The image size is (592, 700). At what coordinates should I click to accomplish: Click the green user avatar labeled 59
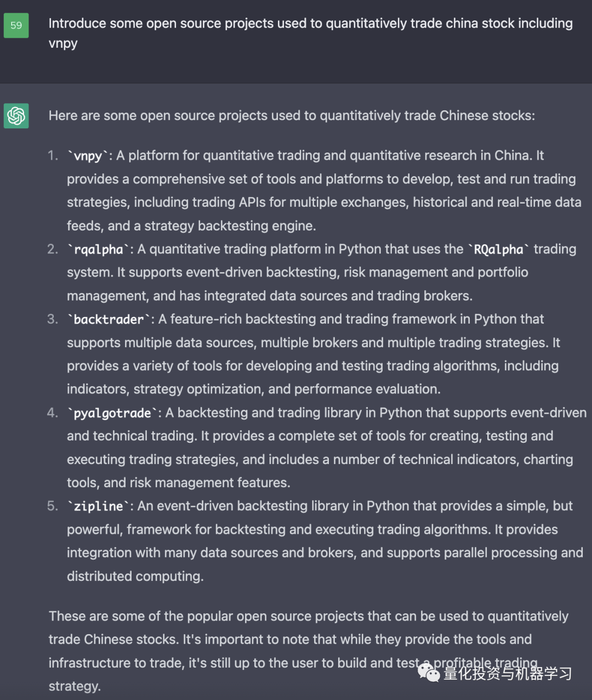16,25
